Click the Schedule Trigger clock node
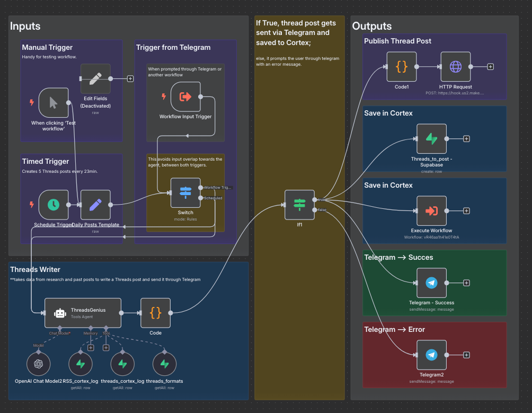This screenshot has height=413, width=532. (54, 205)
